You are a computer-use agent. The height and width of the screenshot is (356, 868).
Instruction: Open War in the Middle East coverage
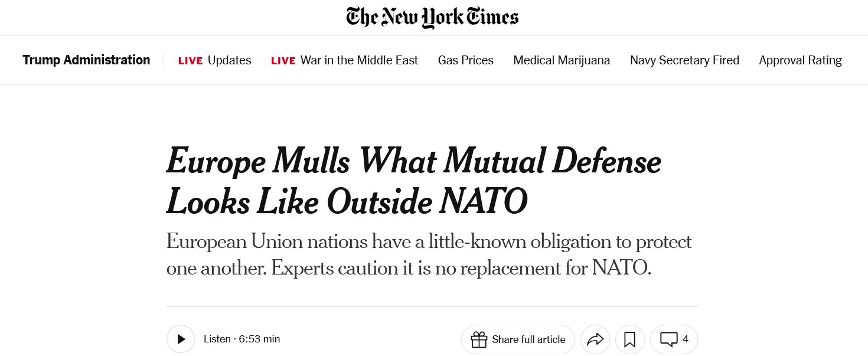click(359, 60)
